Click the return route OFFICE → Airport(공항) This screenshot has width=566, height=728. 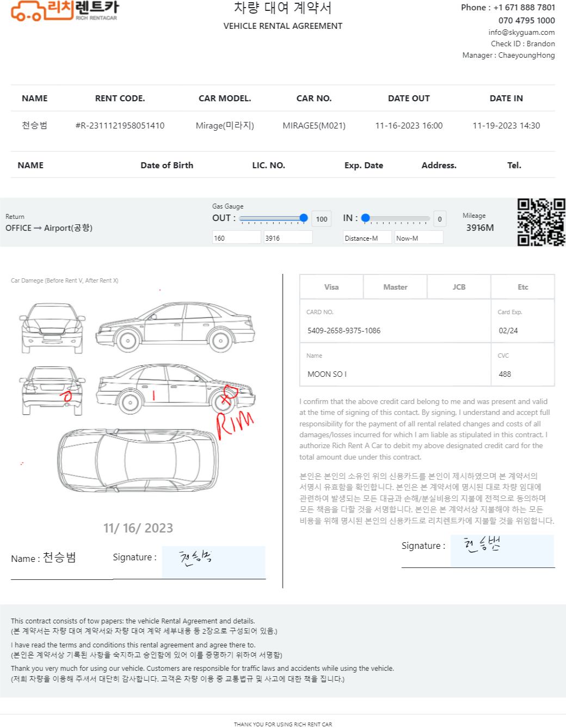(x=49, y=228)
